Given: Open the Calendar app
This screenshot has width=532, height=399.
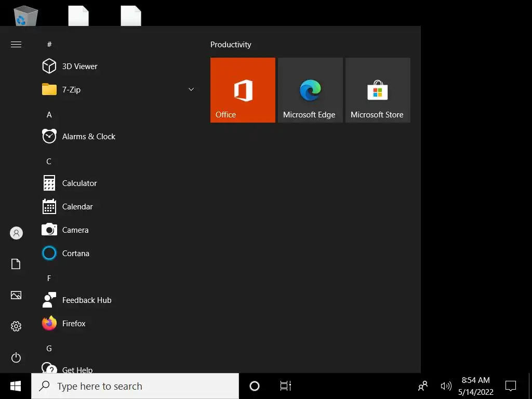Looking at the screenshot, I should tap(117, 207).
